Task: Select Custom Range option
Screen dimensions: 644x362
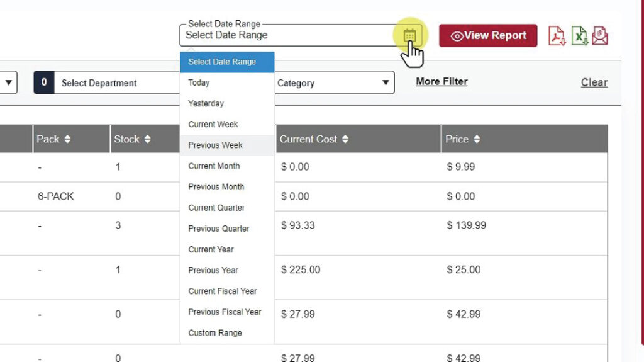Action: (x=215, y=333)
